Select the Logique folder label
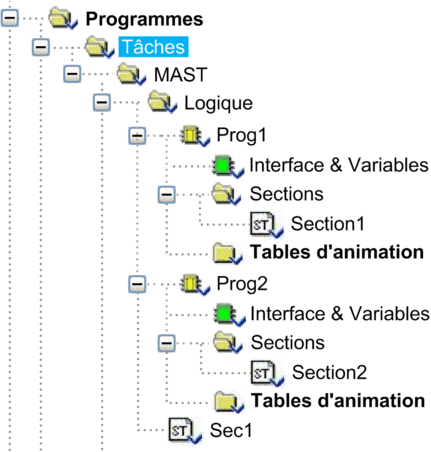 pyautogui.click(x=219, y=103)
